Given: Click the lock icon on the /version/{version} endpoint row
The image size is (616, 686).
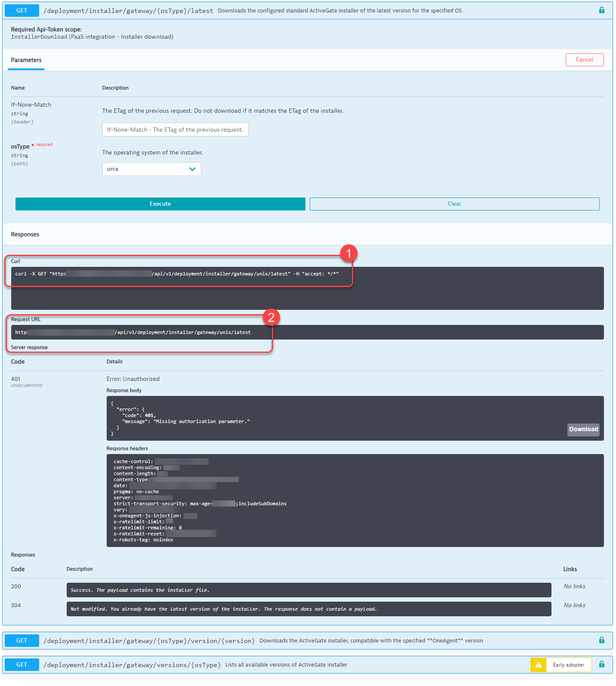Looking at the screenshot, I should (601, 640).
